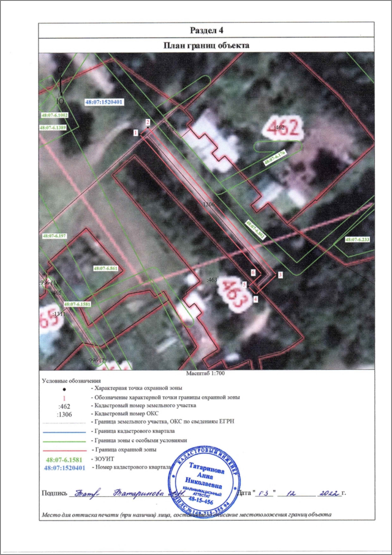Click the 'Условные обозначения' legend heading
This screenshot has height=555, width=392.
click(72, 381)
